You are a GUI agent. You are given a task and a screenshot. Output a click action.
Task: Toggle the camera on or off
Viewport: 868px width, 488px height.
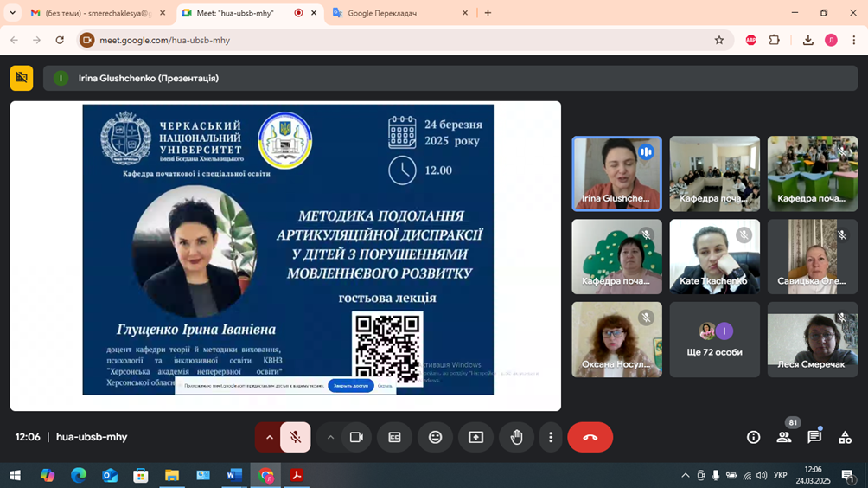pos(355,438)
